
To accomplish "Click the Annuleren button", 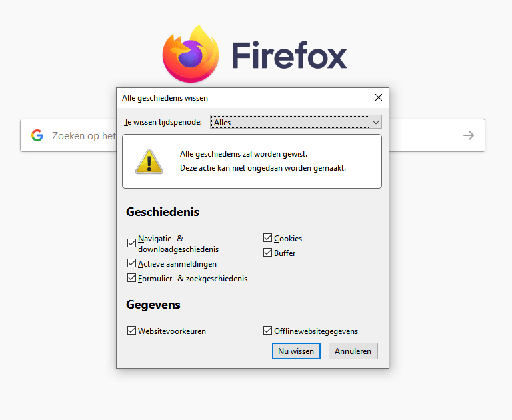I will 353,351.
